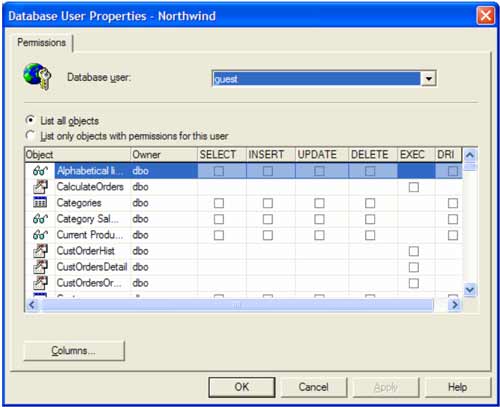Grant UPDATE on Categories table
Image resolution: width=500 pixels, height=407 pixels.
pos(319,203)
